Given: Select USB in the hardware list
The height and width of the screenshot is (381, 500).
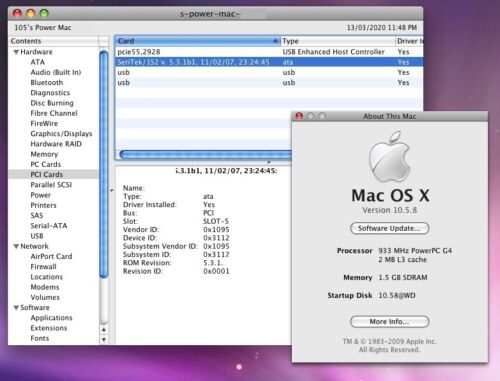Looking at the screenshot, I should click(37, 236).
